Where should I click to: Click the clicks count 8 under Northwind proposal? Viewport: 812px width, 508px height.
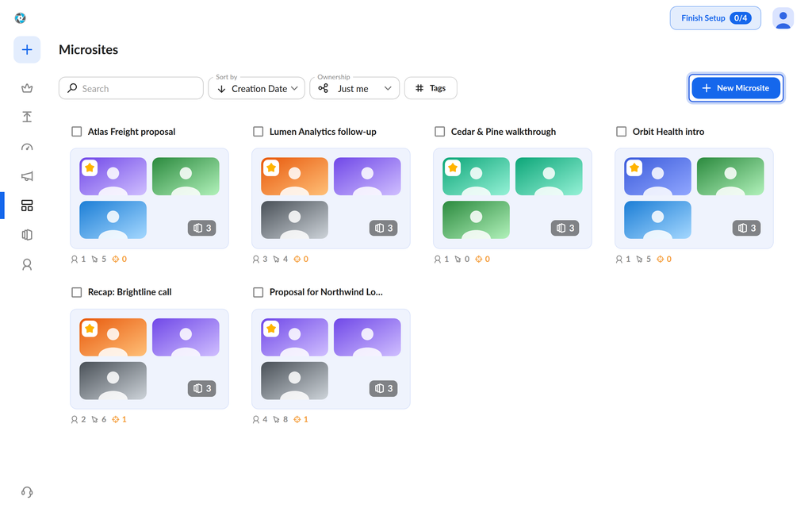coord(280,419)
